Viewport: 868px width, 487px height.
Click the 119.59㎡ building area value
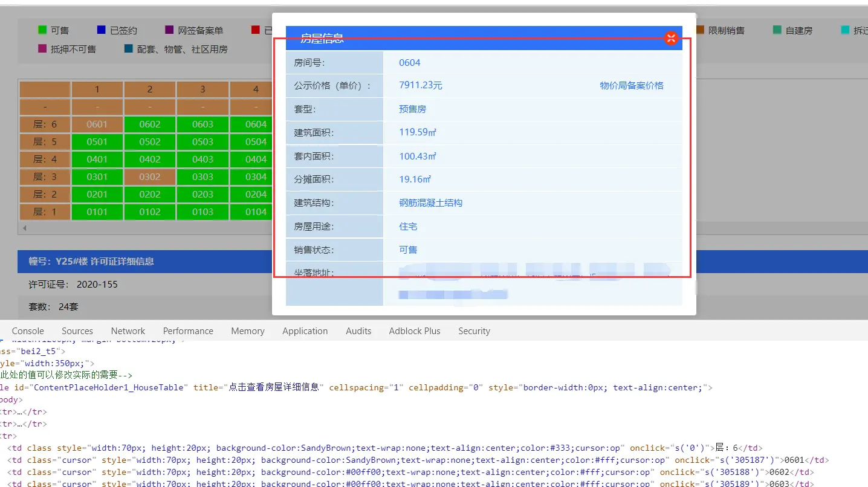tap(418, 133)
